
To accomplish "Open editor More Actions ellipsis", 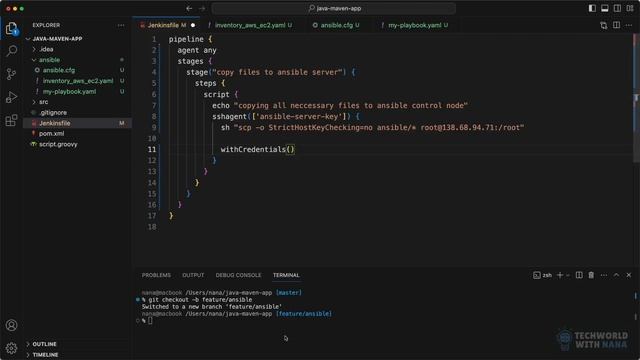I will pos(629,25).
